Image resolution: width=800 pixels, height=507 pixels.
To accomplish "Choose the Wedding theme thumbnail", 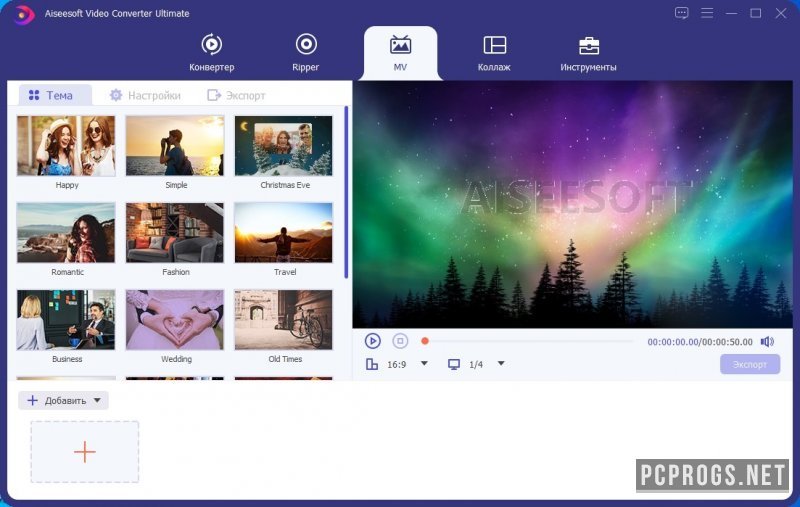I will coord(175,320).
